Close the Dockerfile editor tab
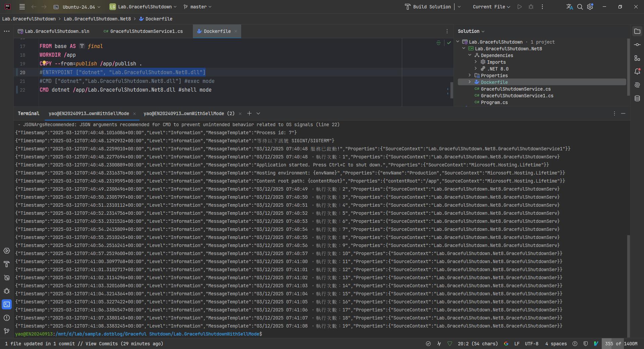The height and width of the screenshot is (349, 644). pos(236,31)
